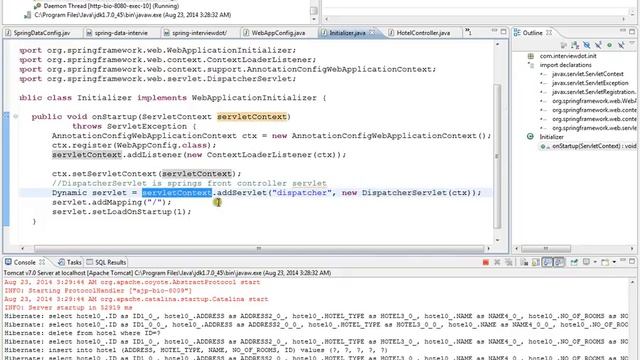Select Initializer class in Outline
This screenshot has height=360, width=640.
551,137
